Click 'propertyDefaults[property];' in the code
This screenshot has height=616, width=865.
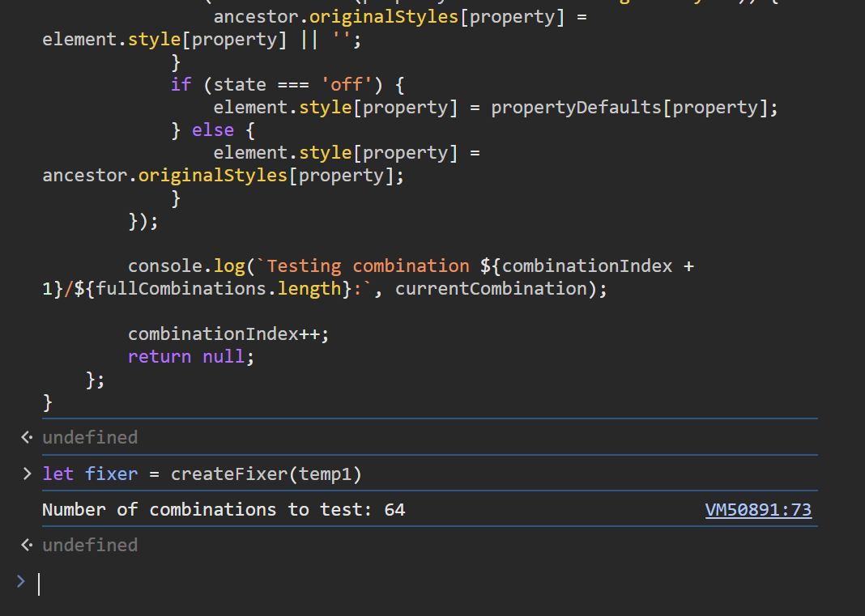pyautogui.click(x=634, y=108)
